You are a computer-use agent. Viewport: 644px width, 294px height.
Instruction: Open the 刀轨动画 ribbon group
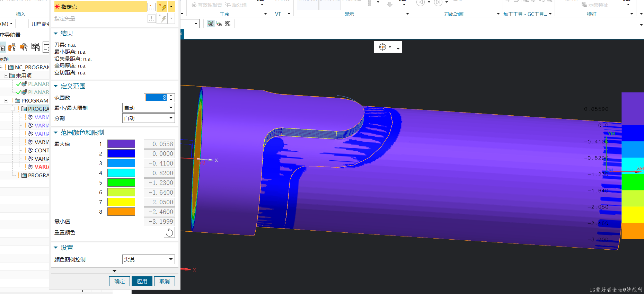point(454,14)
